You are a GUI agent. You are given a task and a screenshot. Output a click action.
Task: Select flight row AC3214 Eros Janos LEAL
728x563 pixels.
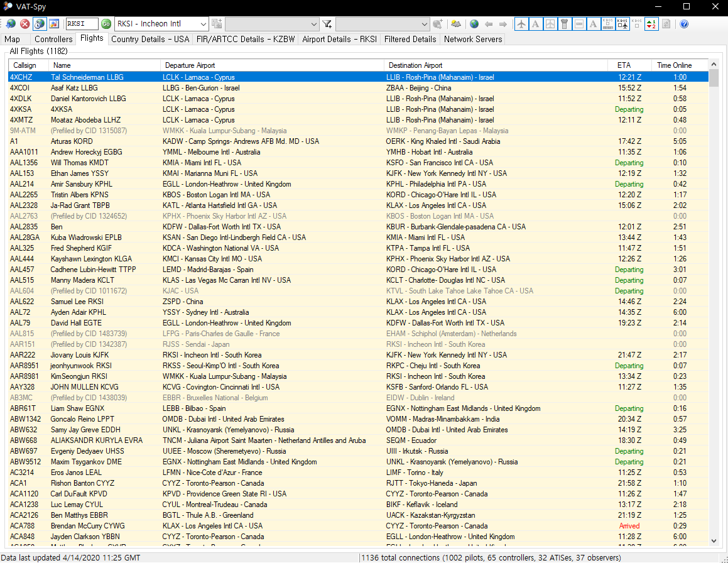[x=359, y=473]
